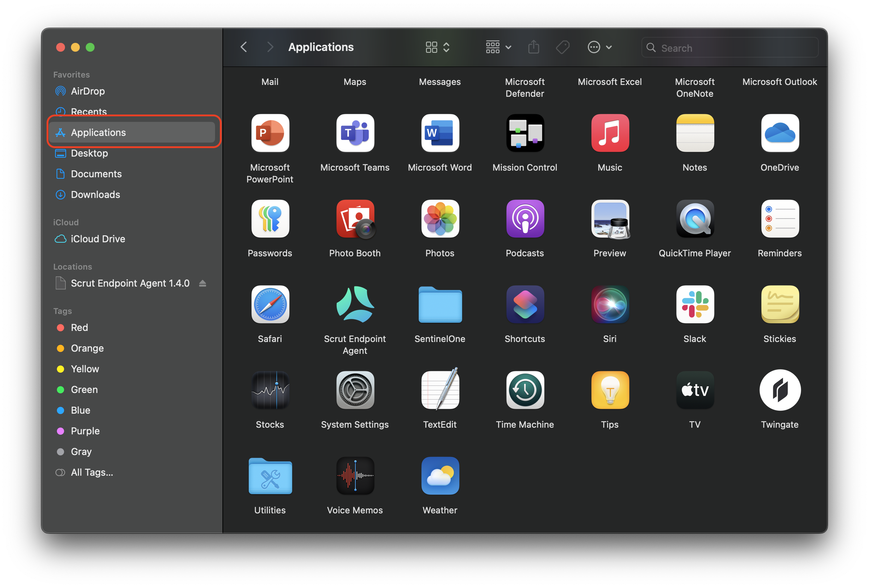Open the SentinelOne folder
The image size is (869, 588).
pyautogui.click(x=440, y=304)
